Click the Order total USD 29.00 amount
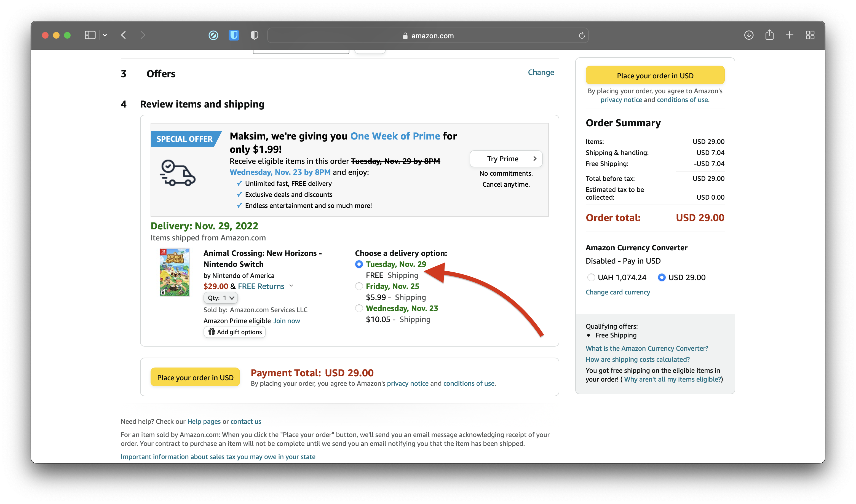Viewport: 856px width, 504px height. (x=700, y=218)
